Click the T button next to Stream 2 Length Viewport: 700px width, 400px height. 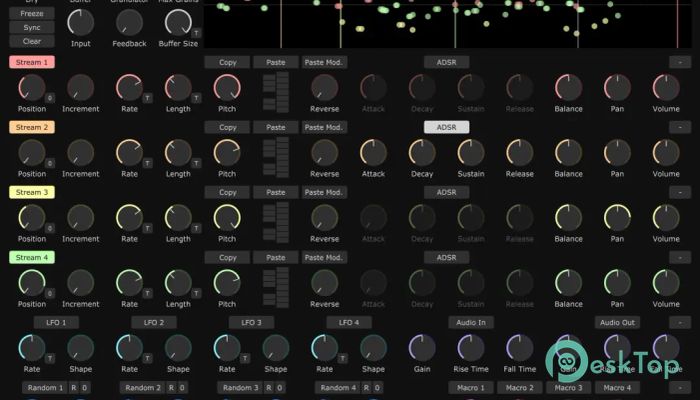pyautogui.click(x=196, y=163)
